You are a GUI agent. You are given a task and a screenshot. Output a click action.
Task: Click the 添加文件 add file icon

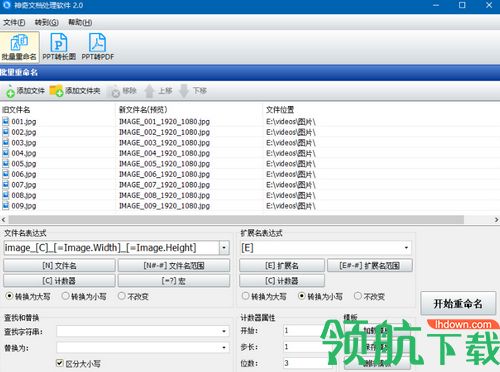(x=10, y=91)
